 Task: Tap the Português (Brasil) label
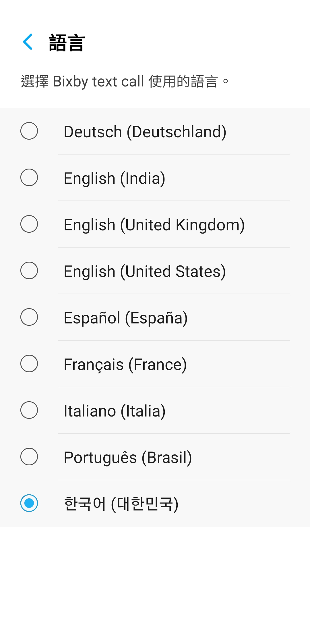tap(128, 458)
